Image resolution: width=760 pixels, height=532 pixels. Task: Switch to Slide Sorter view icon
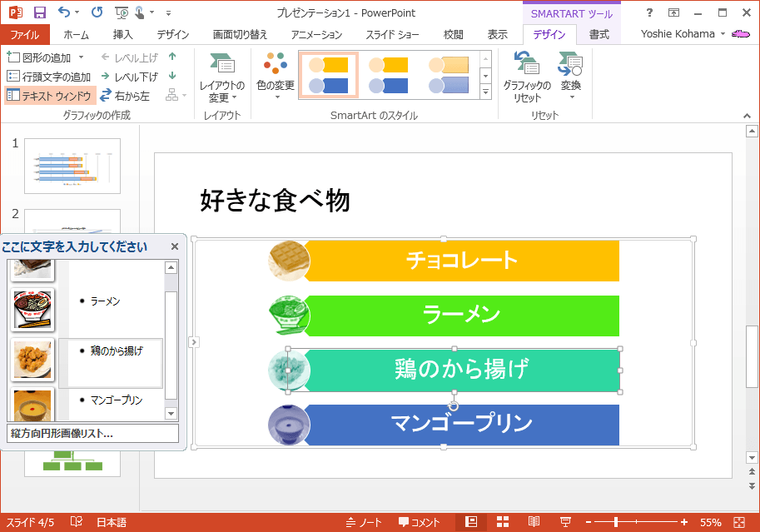[503, 522]
